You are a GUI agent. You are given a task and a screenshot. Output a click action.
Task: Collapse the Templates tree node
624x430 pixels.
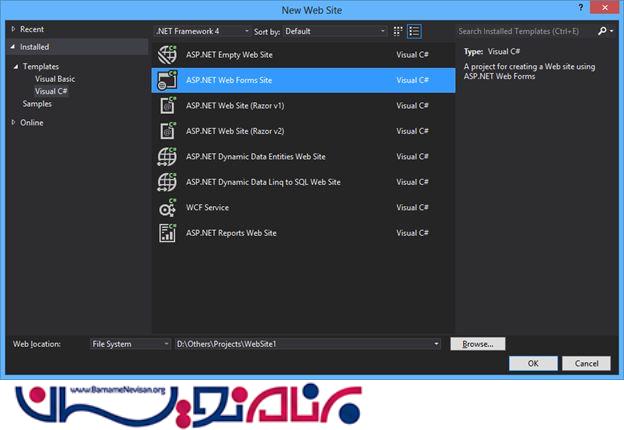16,66
